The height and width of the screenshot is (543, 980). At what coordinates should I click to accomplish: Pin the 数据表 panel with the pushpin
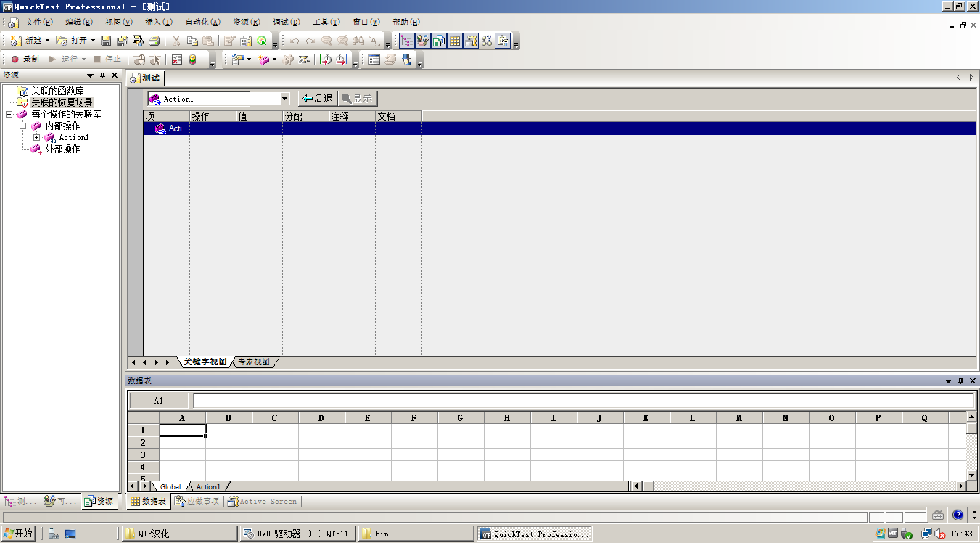coord(960,381)
